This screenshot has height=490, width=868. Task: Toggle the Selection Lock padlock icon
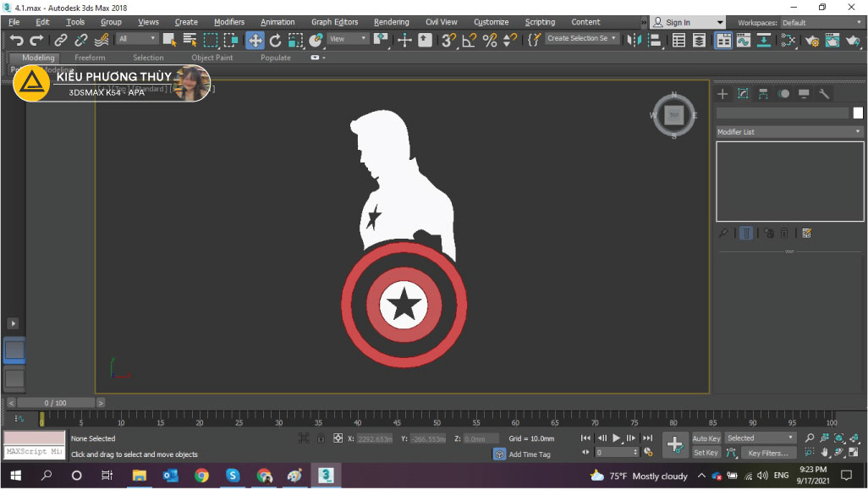click(x=321, y=438)
